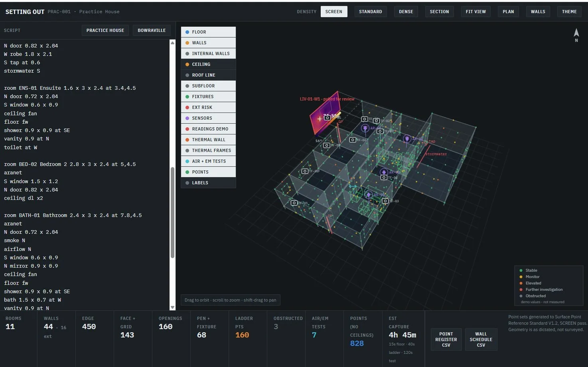Toggle the Floor layer
The height and width of the screenshot is (367, 588).
(x=208, y=32)
